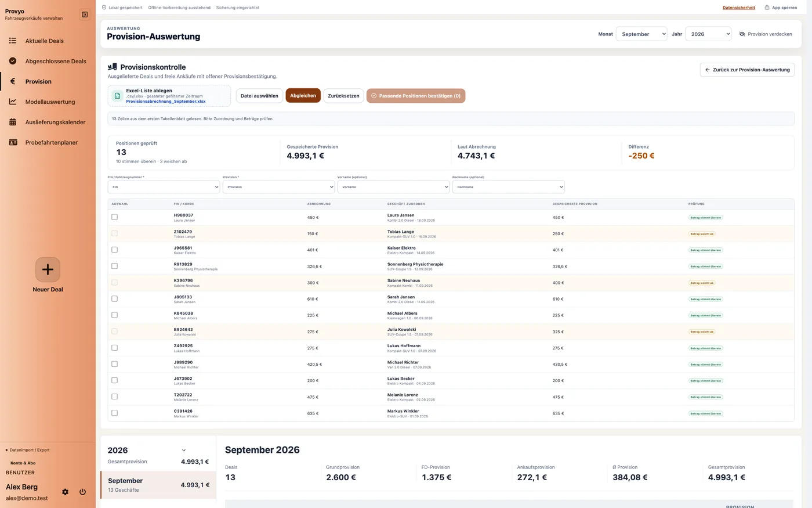This screenshot has width=812, height=508.
Task: Expand the FIN / Fahrzeugnummer column dropdown
Action: (164, 187)
